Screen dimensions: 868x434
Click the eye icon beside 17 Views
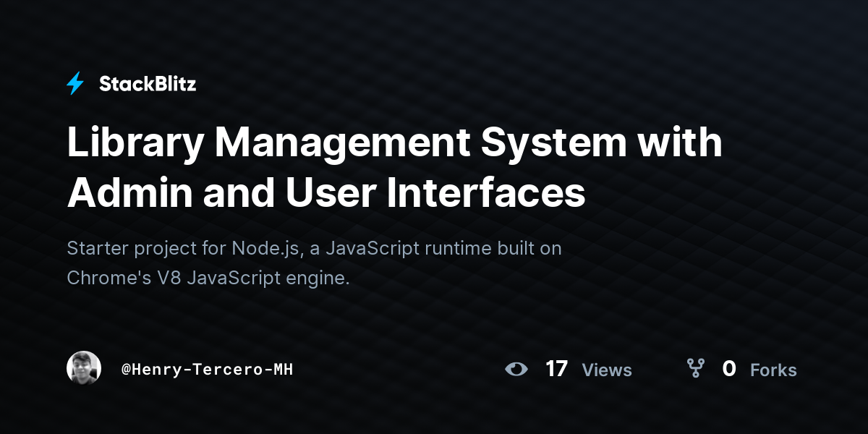click(516, 369)
